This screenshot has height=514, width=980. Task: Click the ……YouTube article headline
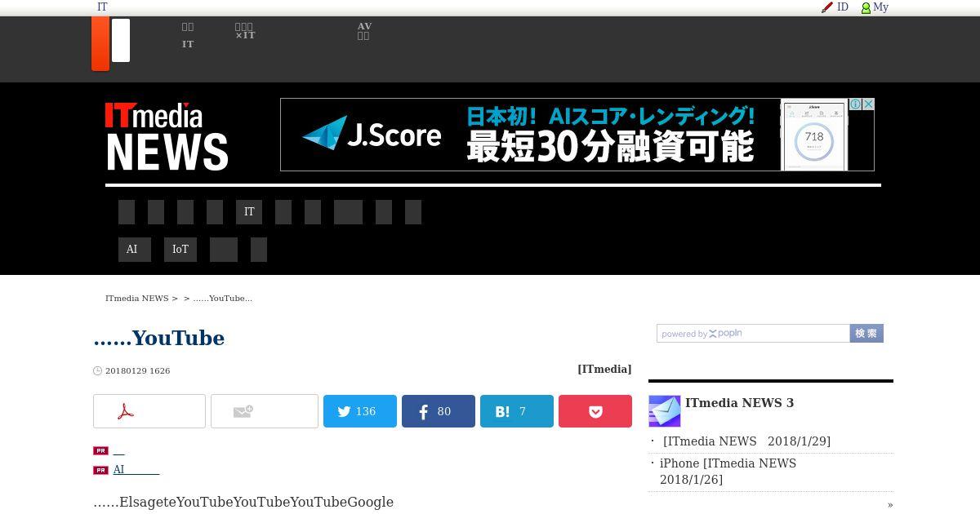[159, 338]
